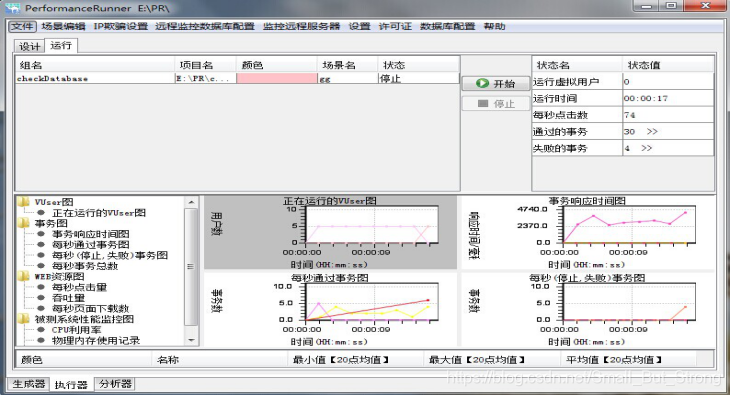Click the 事务图 folder icon
Image resolution: width=730 pixels, height=396 pixels.
(x=24, y=223)
